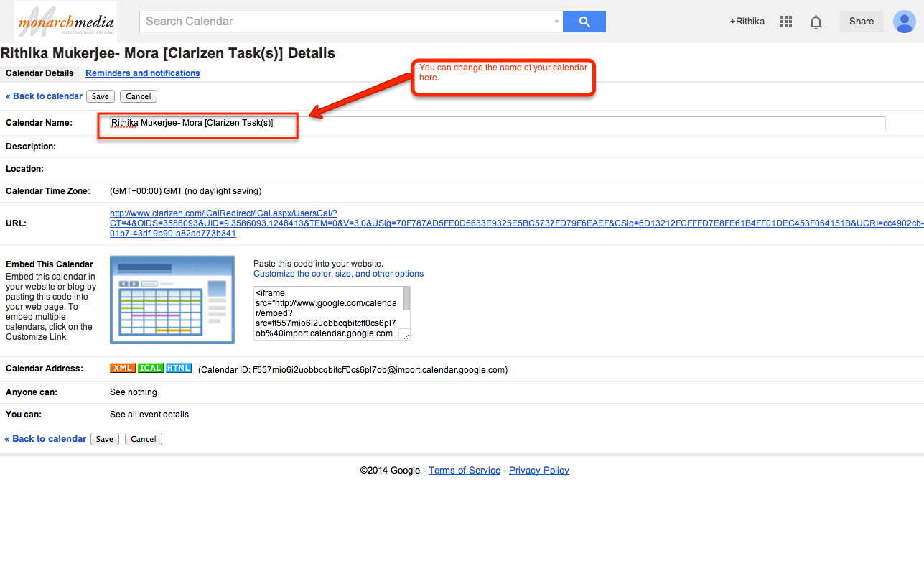Image resolution: width=924 pixels, height=582 pixels.
Task: Click the 'See all event details' text
Action: [x=149, y=415]
